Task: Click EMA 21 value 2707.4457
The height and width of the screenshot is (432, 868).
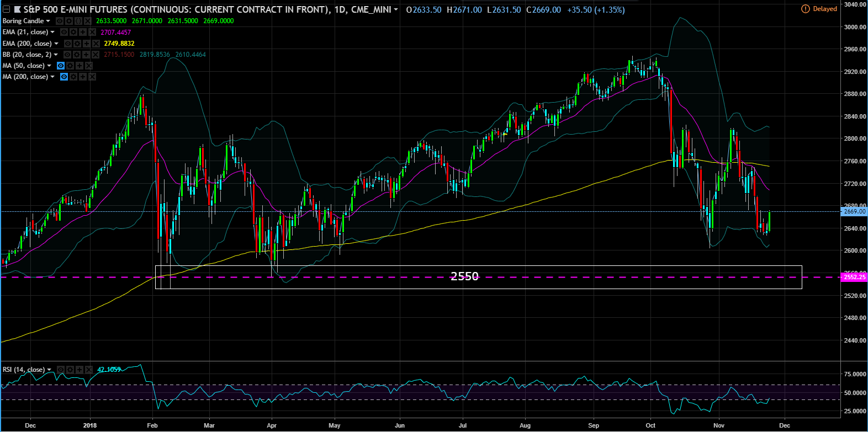Action: pyautogui.click(x=116, y=32)
